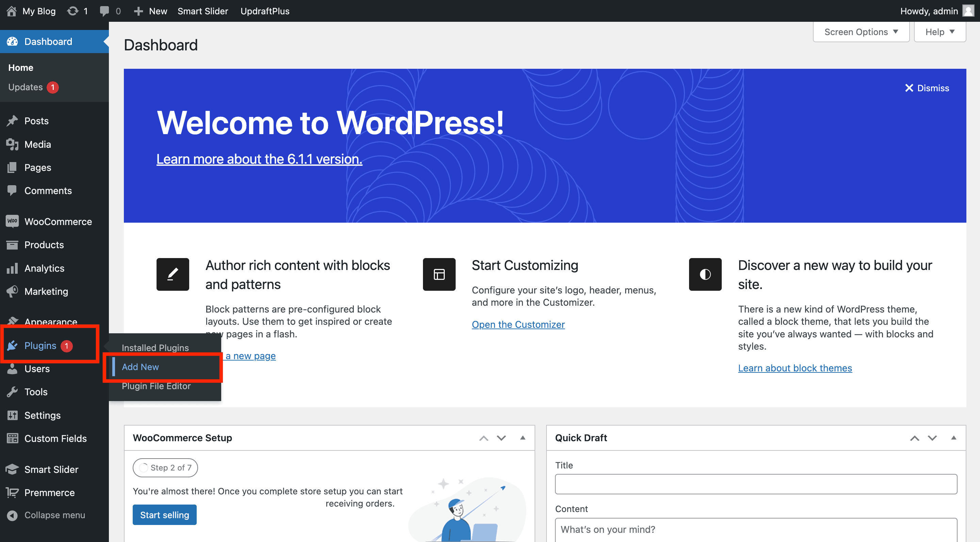Click the pencil icon for authoring content
Viewport: 980px width, 542px height.
(173, 274)
